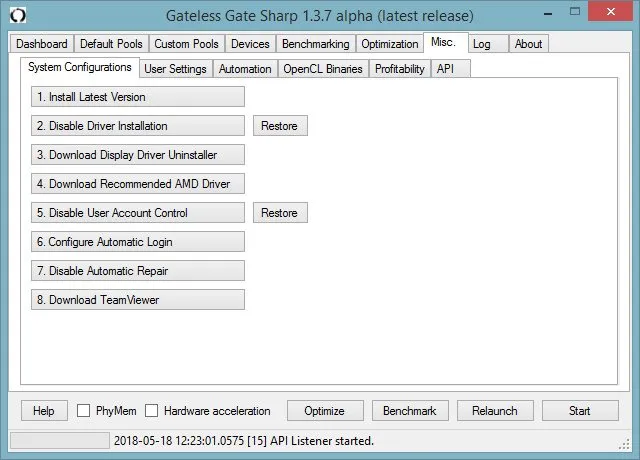The width and height of the screenshot is (640, 460).
Task: Maximize the Gateless Gate Sharp window
Action: pyautogui.click(x=575, y=12)
